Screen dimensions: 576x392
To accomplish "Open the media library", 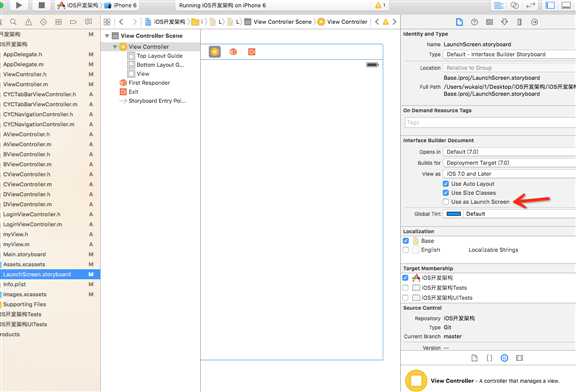I will tap(519, 358).
